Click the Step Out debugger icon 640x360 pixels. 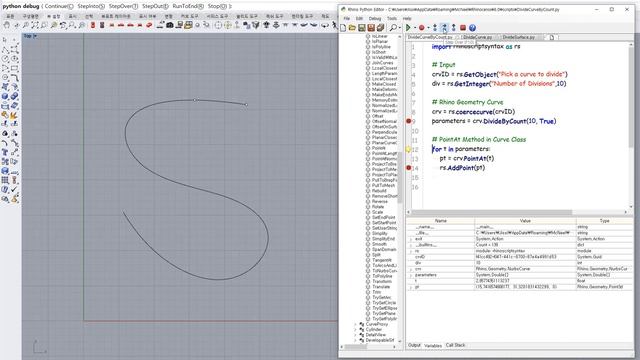(x=453, y=28)
